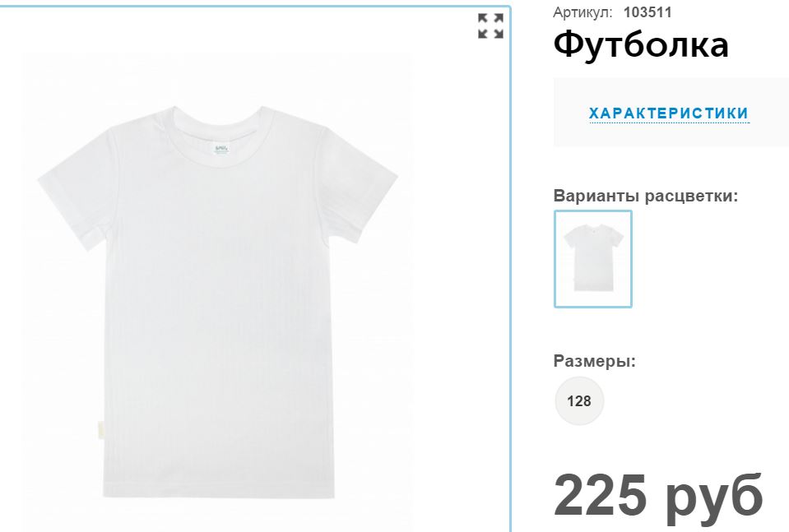Click the gray panel around Характеристики
Viewport: 789px width, 532px height.
click(x=671, y=113)
